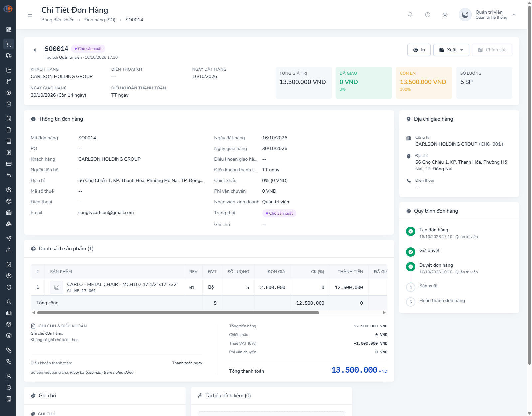Toggle the light/dark theme sun icon
Viewport: 532px width, 416px height.
pos(445,15)
